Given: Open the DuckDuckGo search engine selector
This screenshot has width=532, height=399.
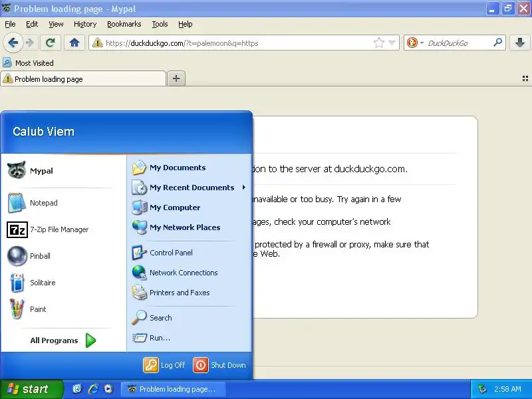Looking at the screenshot, I should pos(415,43).
